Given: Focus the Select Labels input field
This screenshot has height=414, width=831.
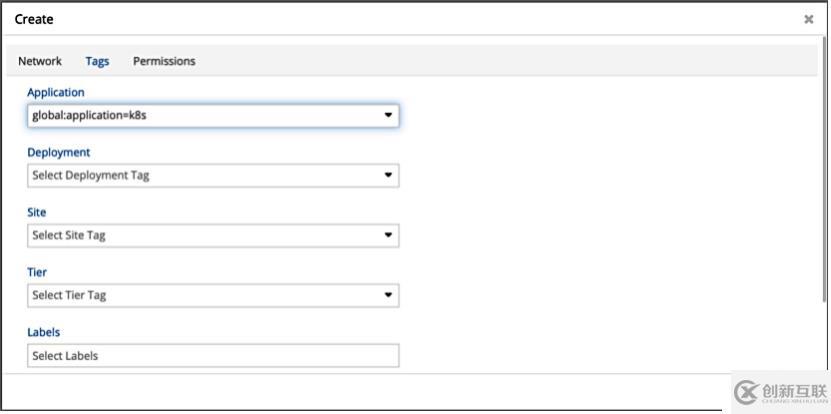Looking at the screenshot, I should click(x=213, y=355).
